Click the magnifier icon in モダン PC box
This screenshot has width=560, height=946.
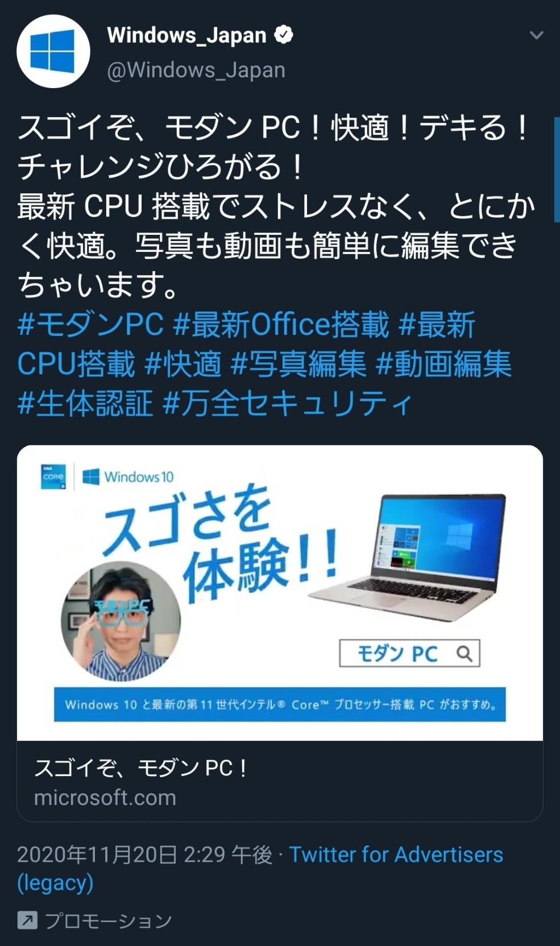[x=464, y=653]
